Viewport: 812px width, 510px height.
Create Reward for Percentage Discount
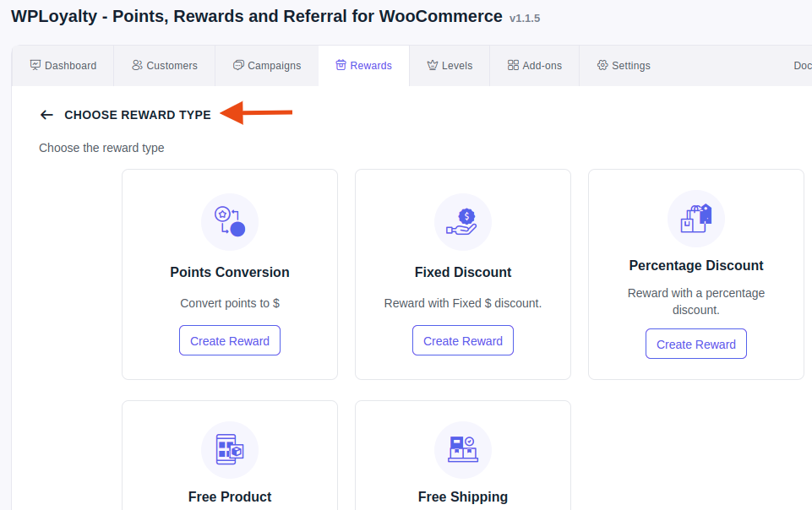point(696,344)
